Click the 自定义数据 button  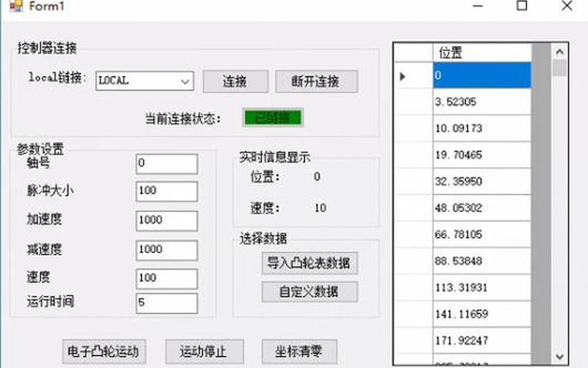(x=309, y=291)
